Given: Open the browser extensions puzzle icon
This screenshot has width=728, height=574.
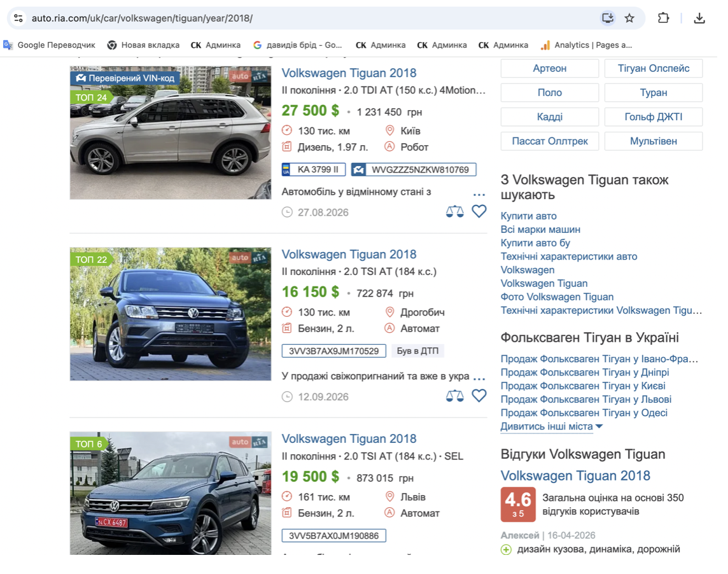Looking at the screenshot, I should (x=663, y=18).
